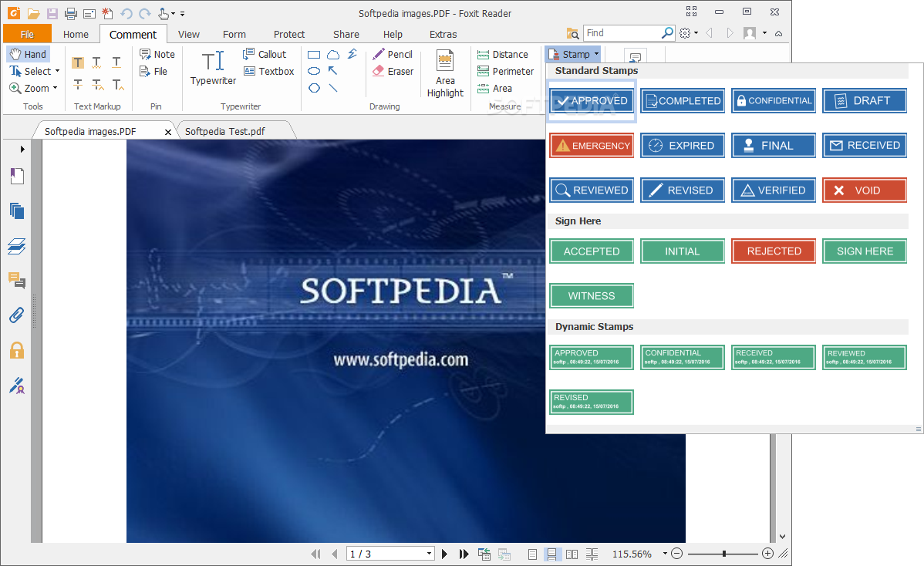The image size is (924, 566).
Task: Enable continuous facing view mode
Action: pos(592,554)
